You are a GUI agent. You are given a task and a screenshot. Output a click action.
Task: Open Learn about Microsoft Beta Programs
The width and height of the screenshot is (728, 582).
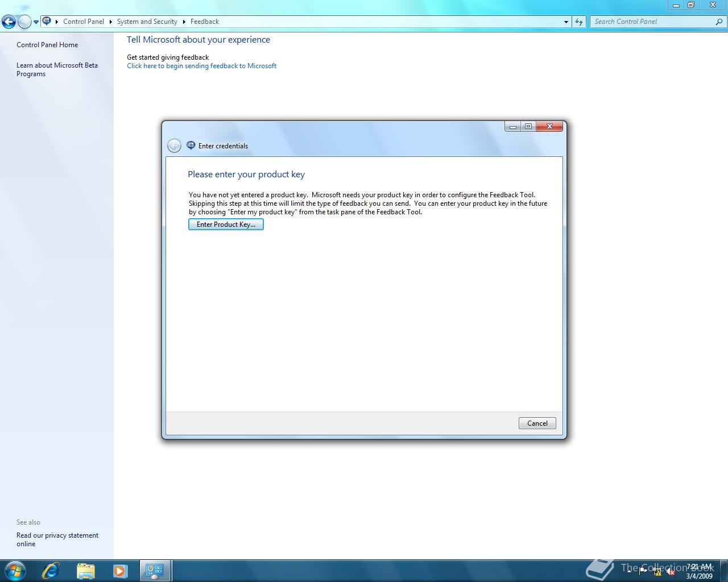(x=57, y=69)
